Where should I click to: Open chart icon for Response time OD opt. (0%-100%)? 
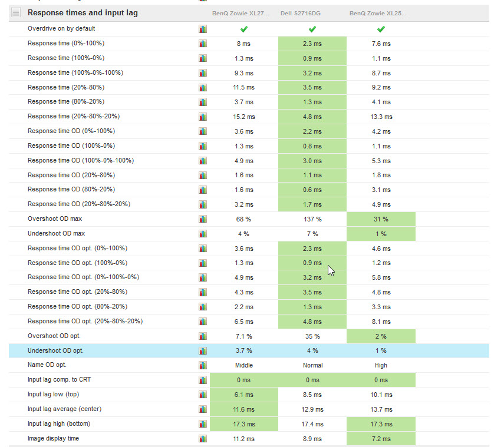click(203, 249)
